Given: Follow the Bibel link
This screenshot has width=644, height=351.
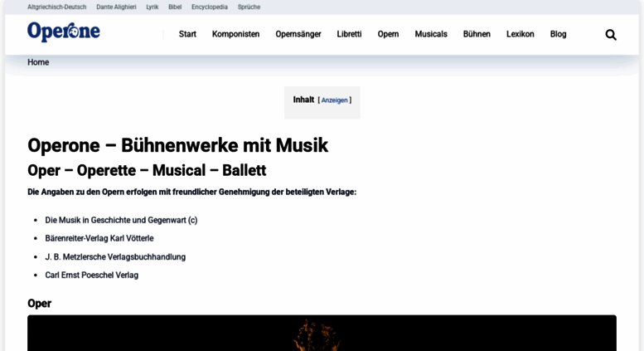Looking at the screenshot, I should pos(175,7).
